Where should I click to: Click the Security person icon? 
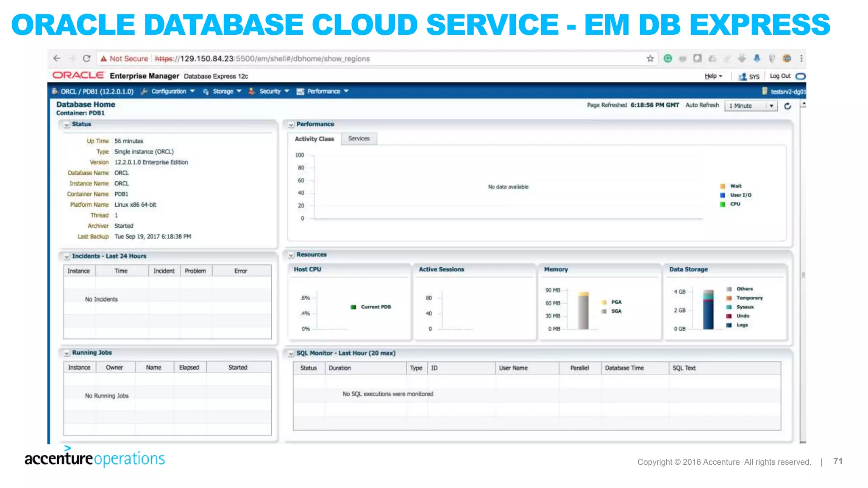(x=252, y=91)
